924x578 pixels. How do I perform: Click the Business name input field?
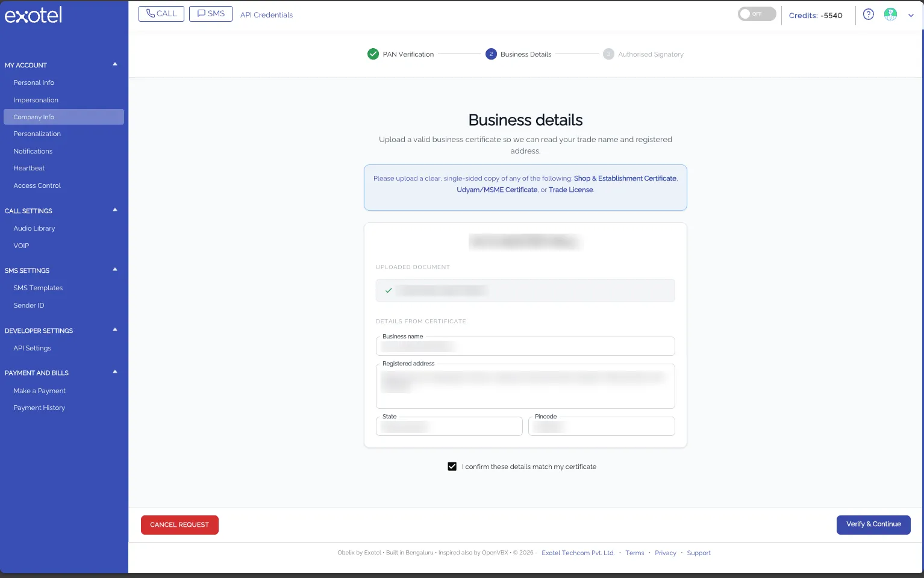pos(525,346)
